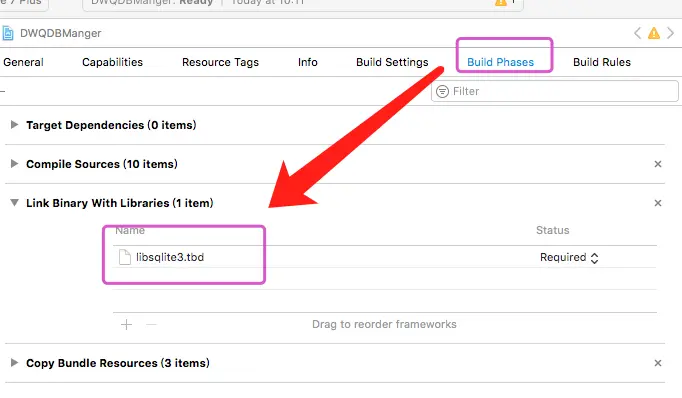Screen dimensions: 682x398
Task: Go to previous issue with left chevron
Action: [x=637, y=33]
